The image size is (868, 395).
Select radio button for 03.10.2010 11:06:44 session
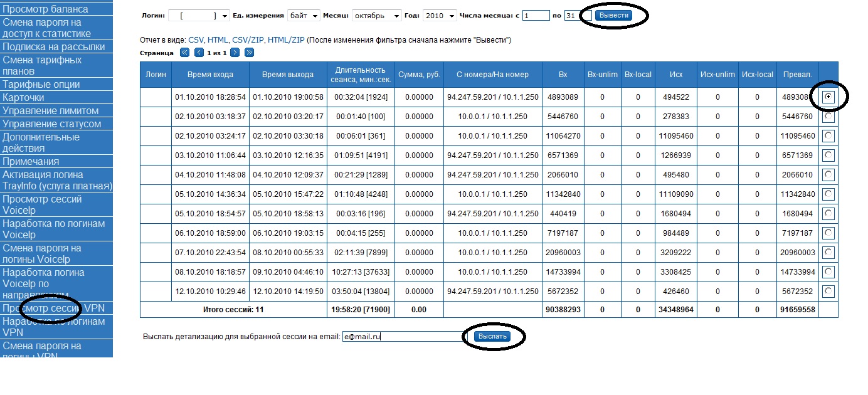click(x=828, y=155)
